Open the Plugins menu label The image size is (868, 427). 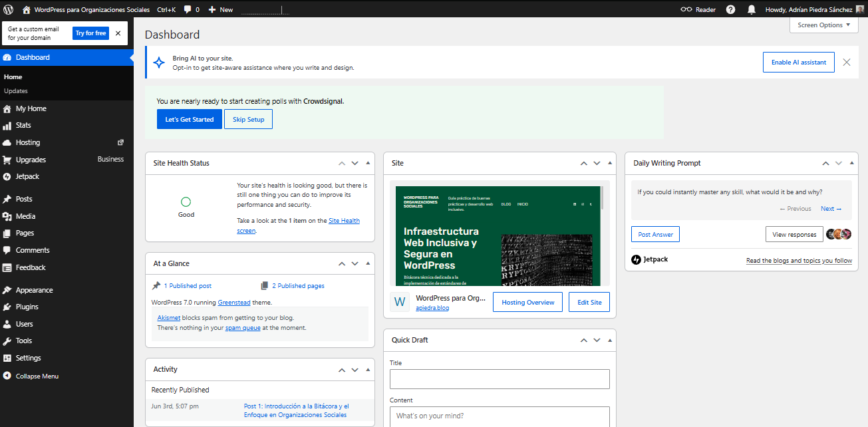pyautogui.click(x=27, y=307)
